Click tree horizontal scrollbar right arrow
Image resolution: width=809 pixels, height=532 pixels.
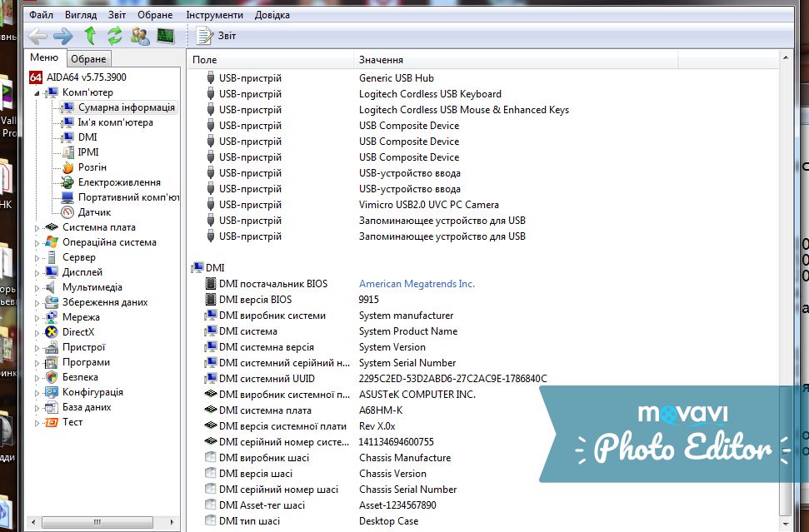pos(172,522)
